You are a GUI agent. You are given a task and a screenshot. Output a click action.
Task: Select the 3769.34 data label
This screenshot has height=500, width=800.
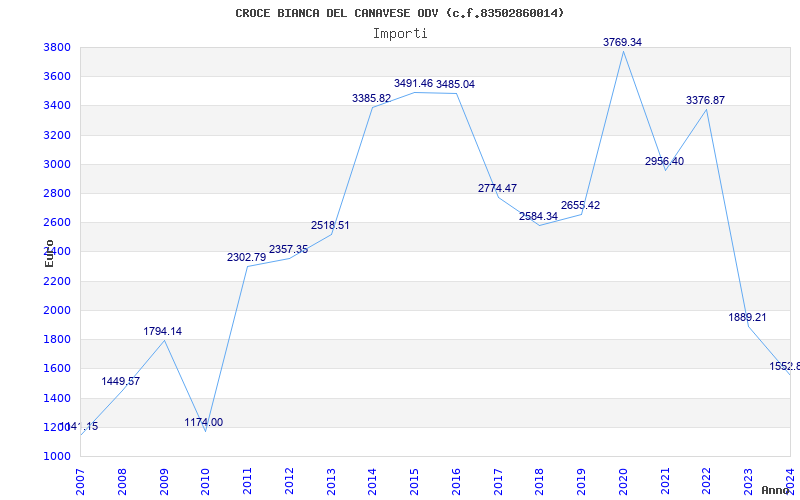point(622,42)
